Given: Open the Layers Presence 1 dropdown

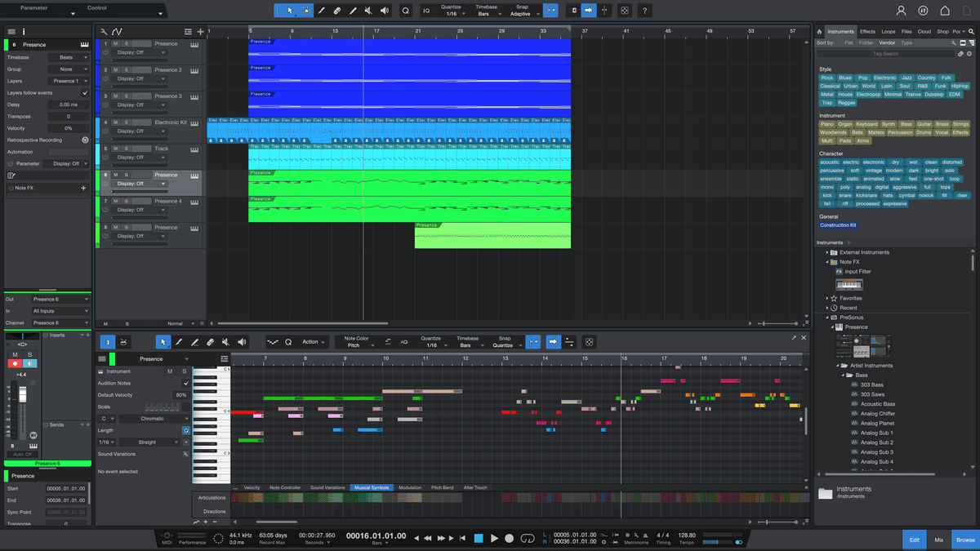Looking at the screenshot, I should click(69, 81).
